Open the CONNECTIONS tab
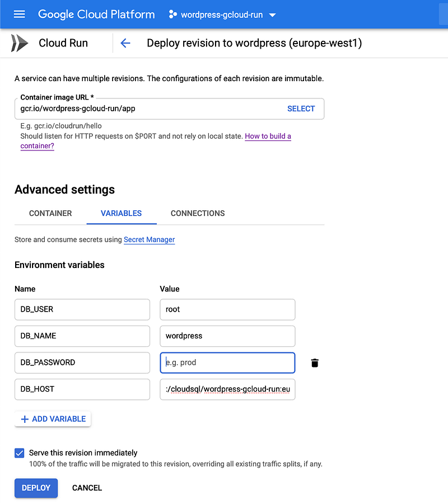 (x=198, y=214)
